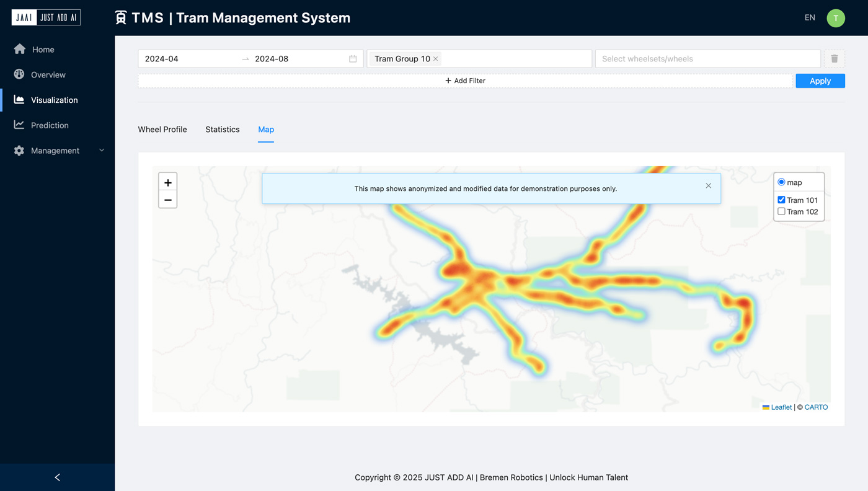Select the map radio base layer
This screenshot has width=868, height=491.
click(781, 182)
